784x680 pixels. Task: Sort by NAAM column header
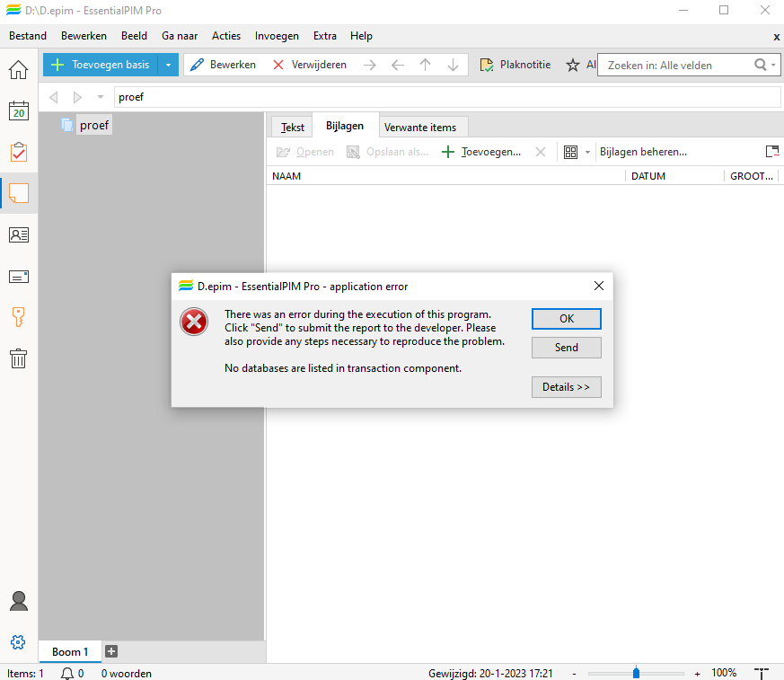(x=445, y=176)
